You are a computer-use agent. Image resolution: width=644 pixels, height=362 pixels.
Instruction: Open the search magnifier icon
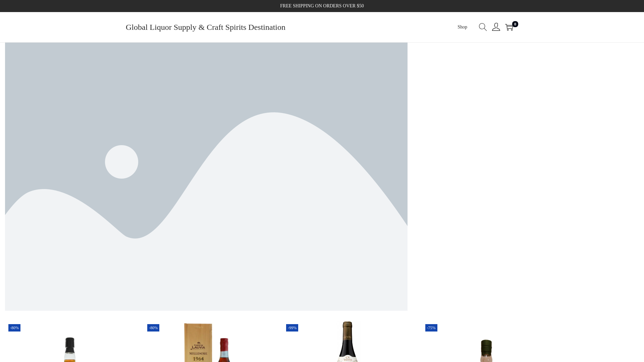tap(483, 27)
